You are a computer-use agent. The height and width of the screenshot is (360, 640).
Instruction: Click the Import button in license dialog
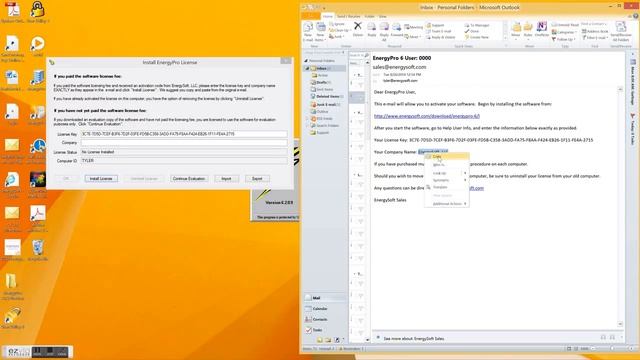[226, 179]
